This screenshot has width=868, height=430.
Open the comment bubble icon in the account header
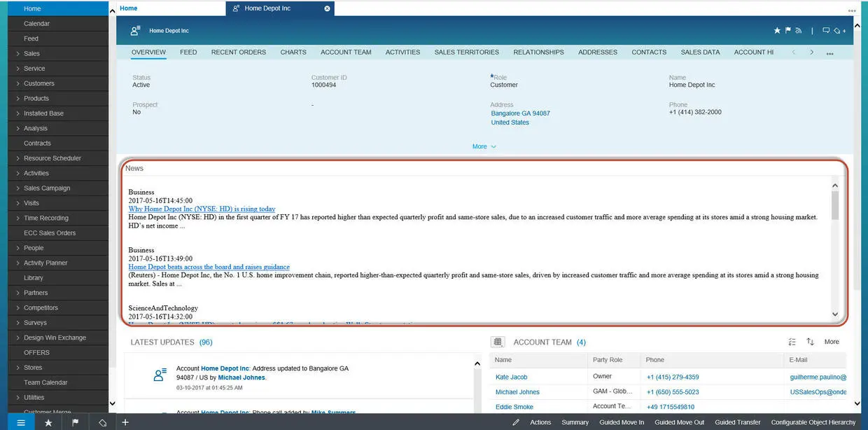coord(826,31)
